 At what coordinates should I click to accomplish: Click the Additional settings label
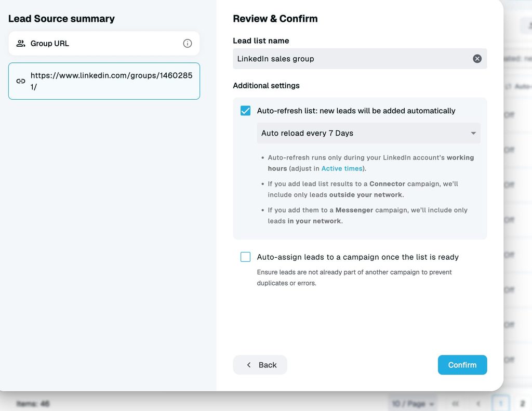point(266,86)
